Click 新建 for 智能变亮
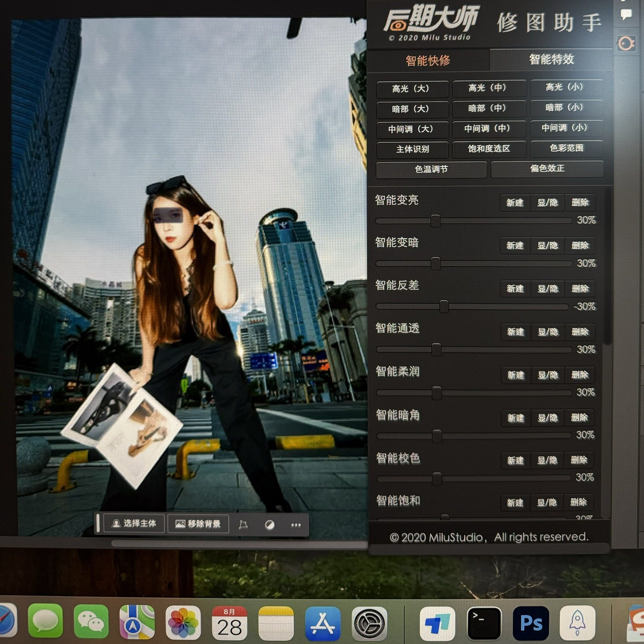Screen dimensions: 644x644 click(x=515, y=202)
